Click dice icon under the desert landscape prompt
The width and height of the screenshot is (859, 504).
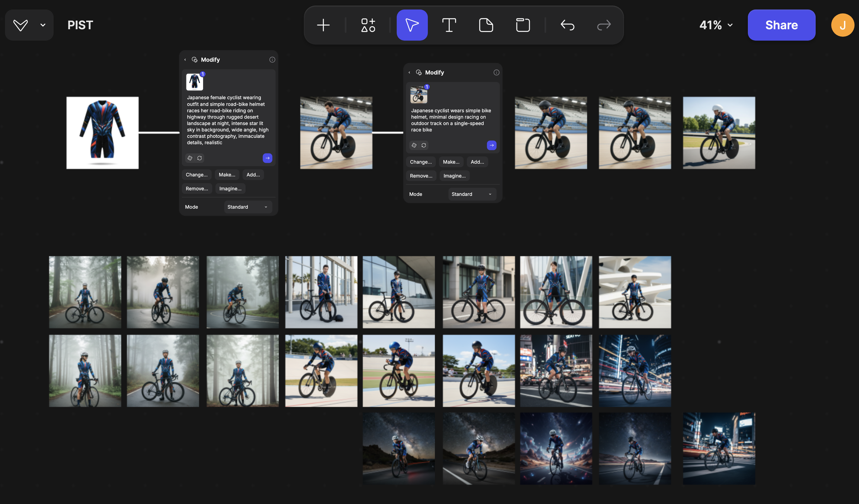tap(190, 158)
